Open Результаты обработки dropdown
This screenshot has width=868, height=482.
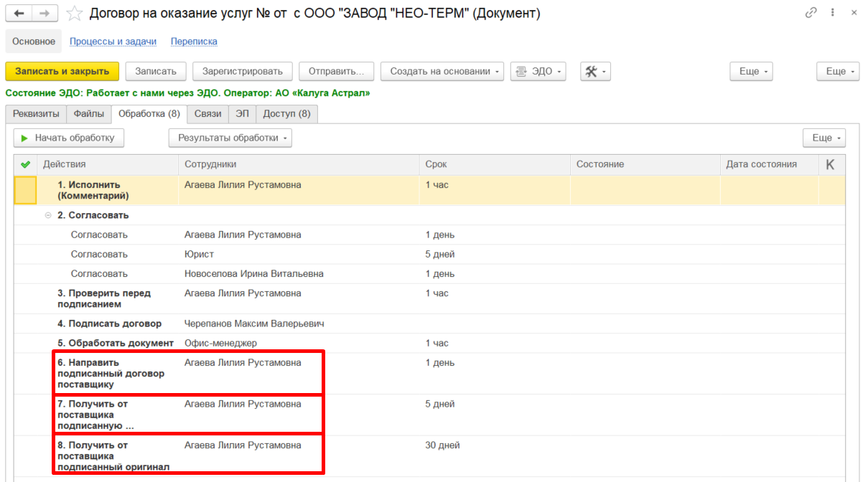pos(230,138)
